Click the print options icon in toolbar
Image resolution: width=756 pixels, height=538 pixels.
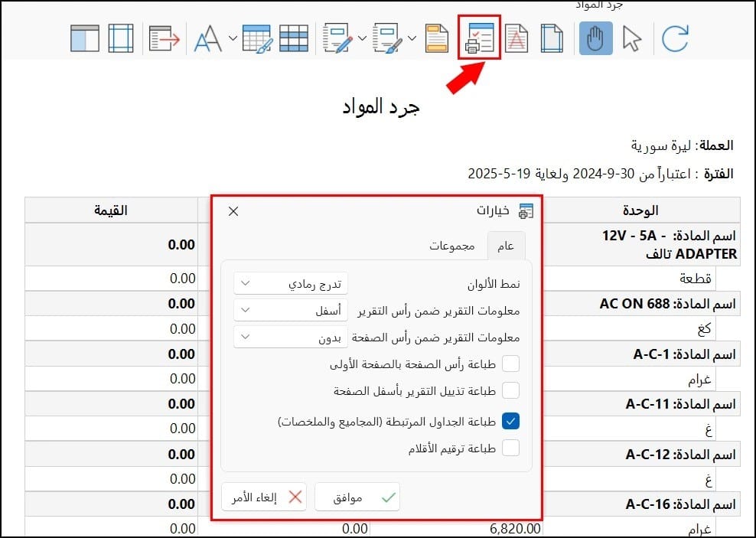tap(479, 37)
